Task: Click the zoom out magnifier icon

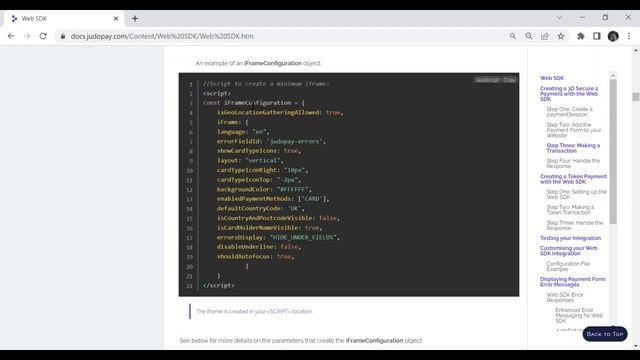Action: [529, 36]
